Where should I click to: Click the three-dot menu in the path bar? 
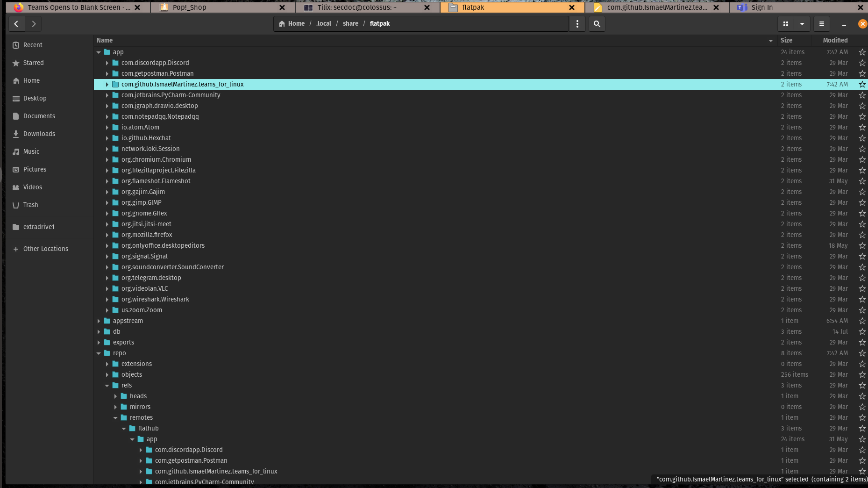577,24
